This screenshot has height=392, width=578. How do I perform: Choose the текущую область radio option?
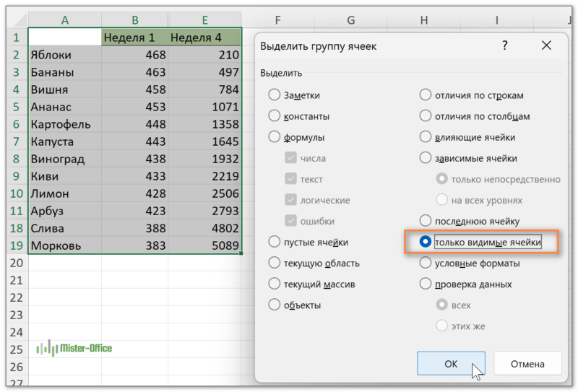(275, 263)
